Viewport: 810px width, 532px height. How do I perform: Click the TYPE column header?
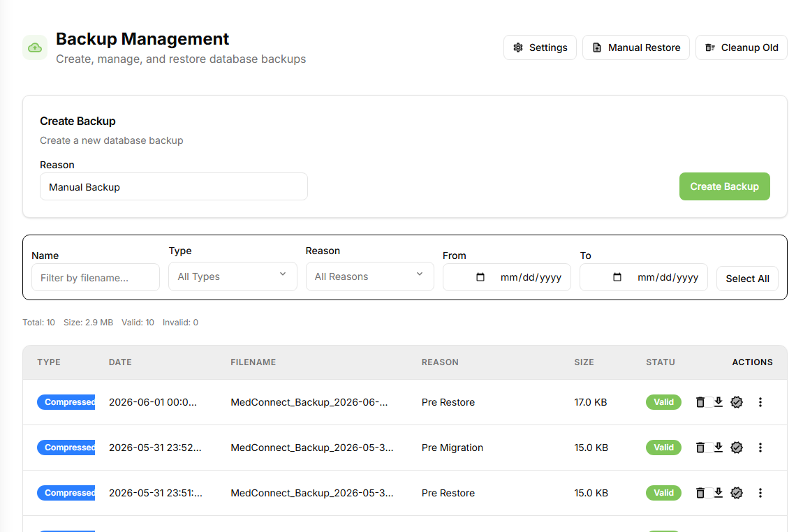(x=49, y=362)
